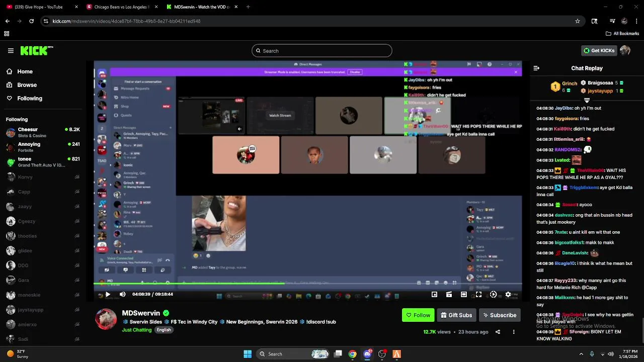The width and height of the screenshot is (644, 362).
Task: Click the English language tag
Action: [x=164, y=330]
